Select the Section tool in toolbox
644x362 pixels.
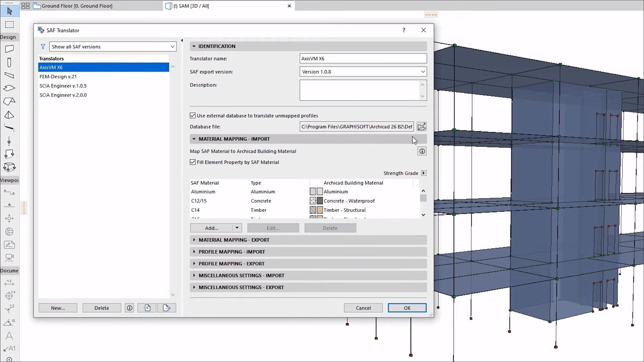[x=9, y=192]
